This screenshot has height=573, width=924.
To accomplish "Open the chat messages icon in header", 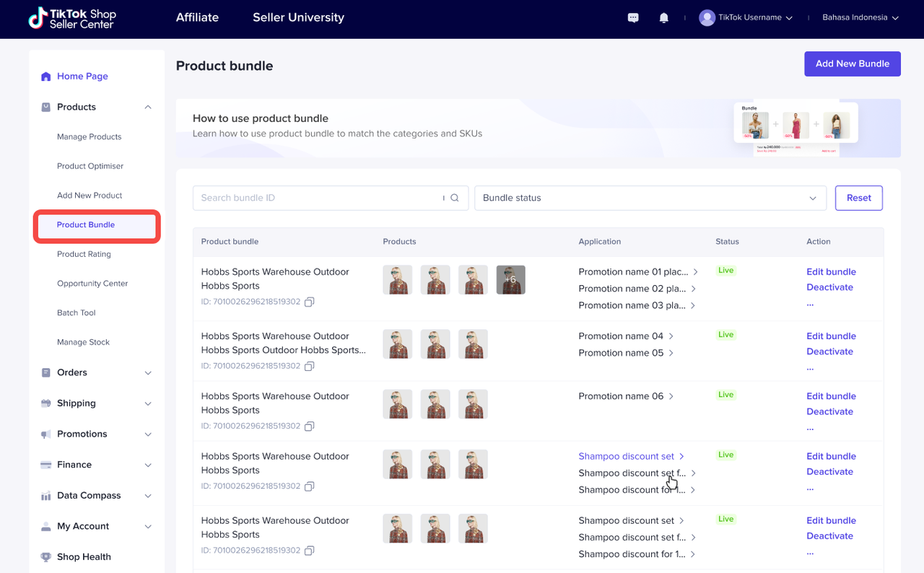I will coord(633,18).
